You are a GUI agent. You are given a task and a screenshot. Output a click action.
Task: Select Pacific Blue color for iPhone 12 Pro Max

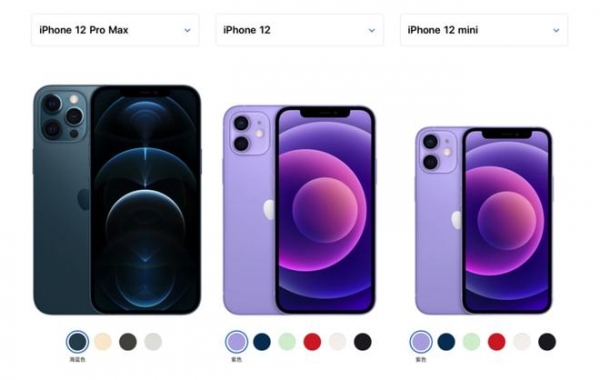tap(78, 341)
